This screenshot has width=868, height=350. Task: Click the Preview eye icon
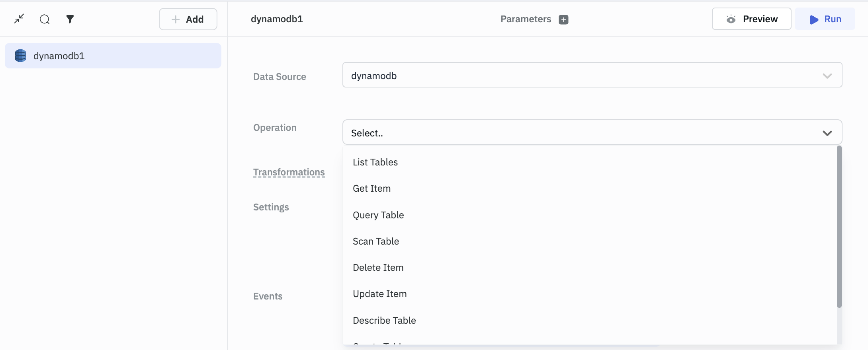click(x=731, y=19)
